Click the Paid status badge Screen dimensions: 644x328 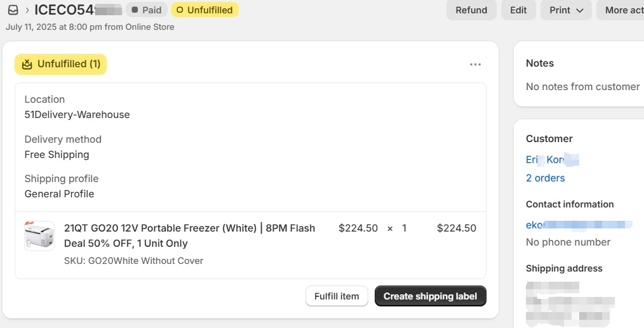click(x=146, y=10)
